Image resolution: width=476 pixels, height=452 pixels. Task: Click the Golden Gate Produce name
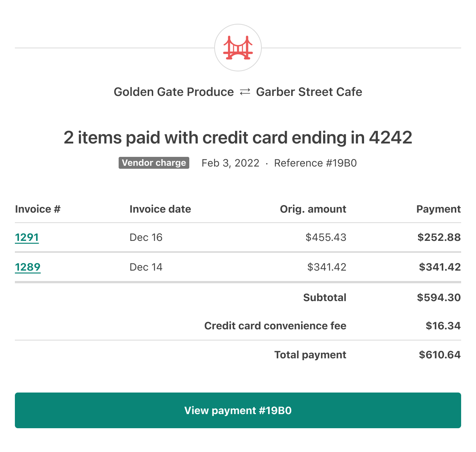[174, 92]
